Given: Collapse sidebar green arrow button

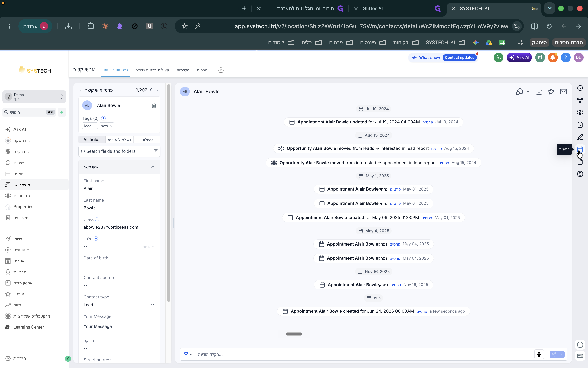Looking at the screenshot, I should [x=68, y=359].
